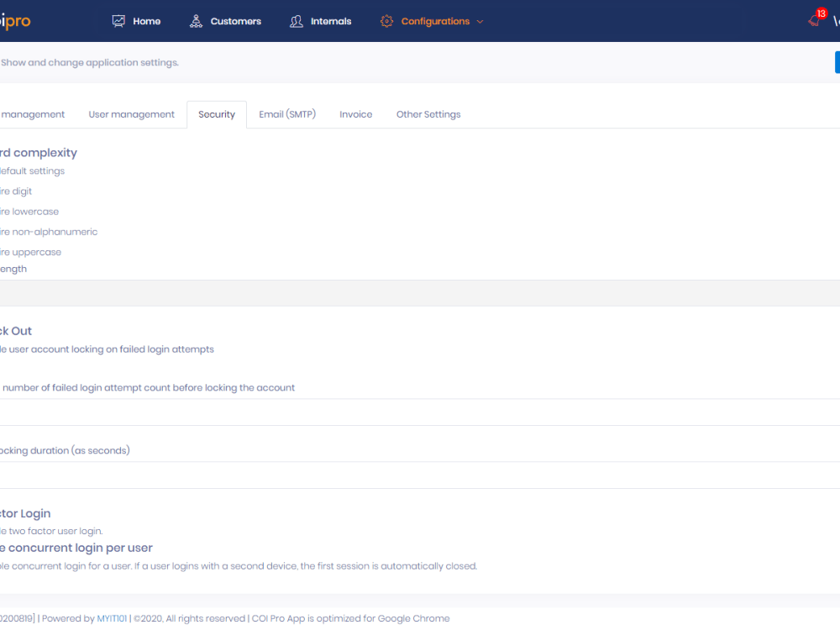Image resolution: width=840 pixels, height=630 pixels.
Task: Click the Customers people icon in the navbar
Action: click(x=196, y=21)
